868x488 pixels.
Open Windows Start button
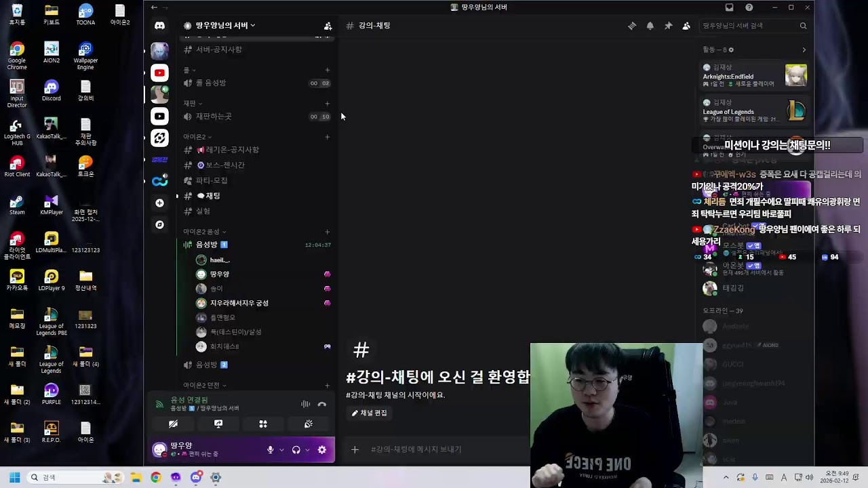point(15,477)
